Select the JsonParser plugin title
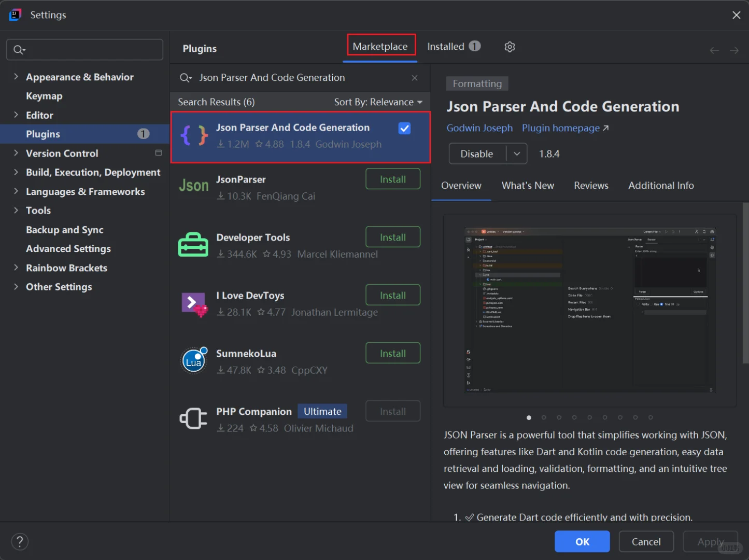 [241, 179]
